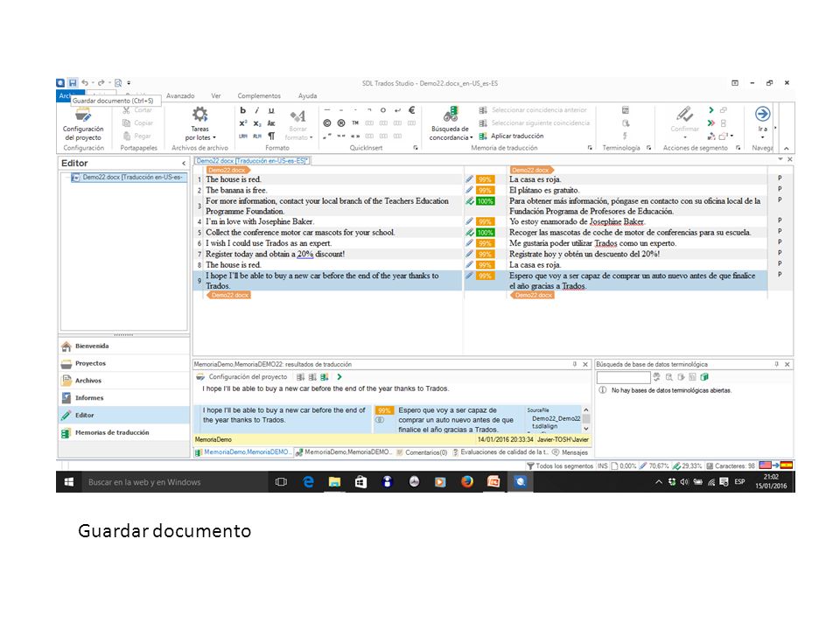Close the translation results pane
The height and width of the screenshot is (630, 840).
pos(585,364)
